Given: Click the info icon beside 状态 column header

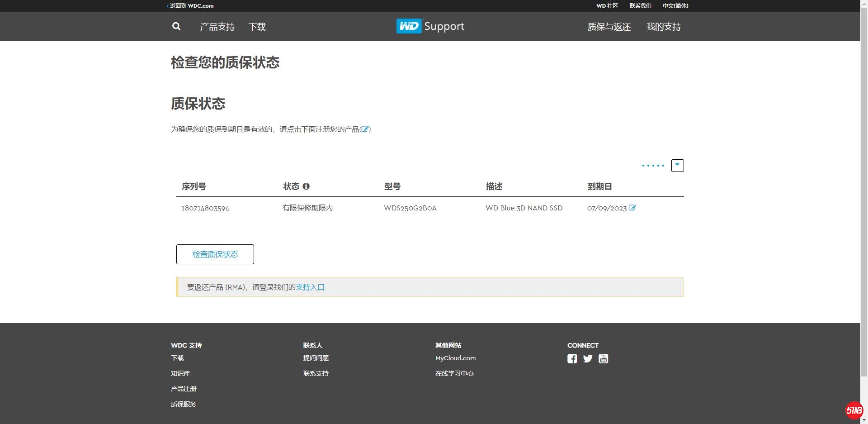Looking at the screenshot, I should pyautogui.click(x=307, y=186).
